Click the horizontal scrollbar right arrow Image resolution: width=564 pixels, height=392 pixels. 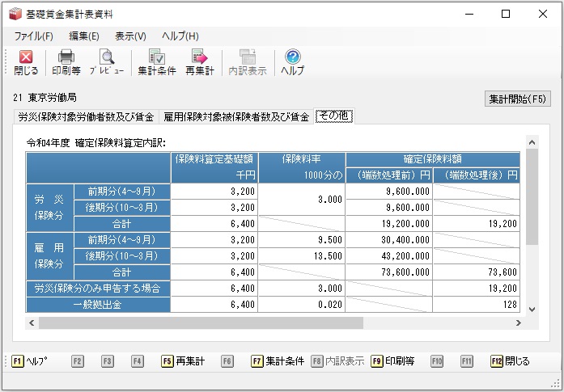coord(519,323)
